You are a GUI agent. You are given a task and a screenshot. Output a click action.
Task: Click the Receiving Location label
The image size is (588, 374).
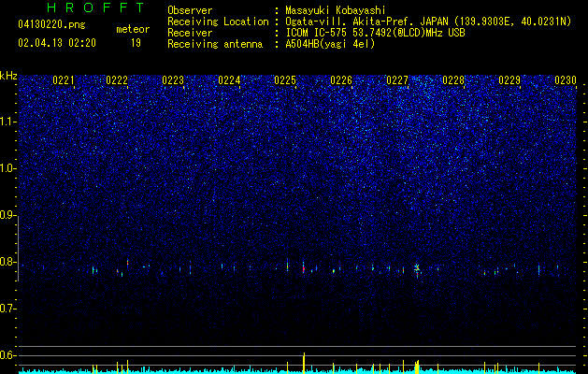click(x=218, y=22)
